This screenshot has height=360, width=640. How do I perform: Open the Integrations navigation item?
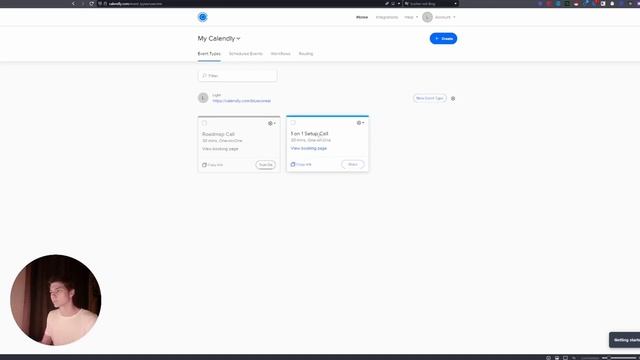(387, 17)
